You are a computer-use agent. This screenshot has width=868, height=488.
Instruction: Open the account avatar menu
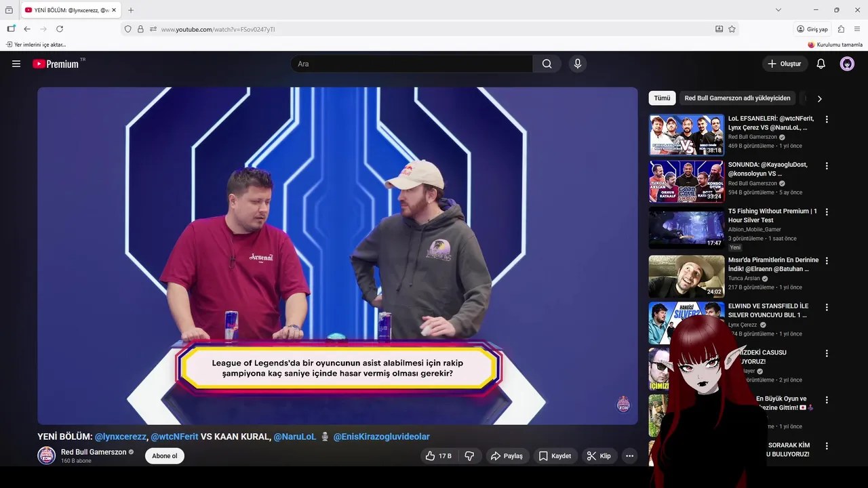click(847, 64)
